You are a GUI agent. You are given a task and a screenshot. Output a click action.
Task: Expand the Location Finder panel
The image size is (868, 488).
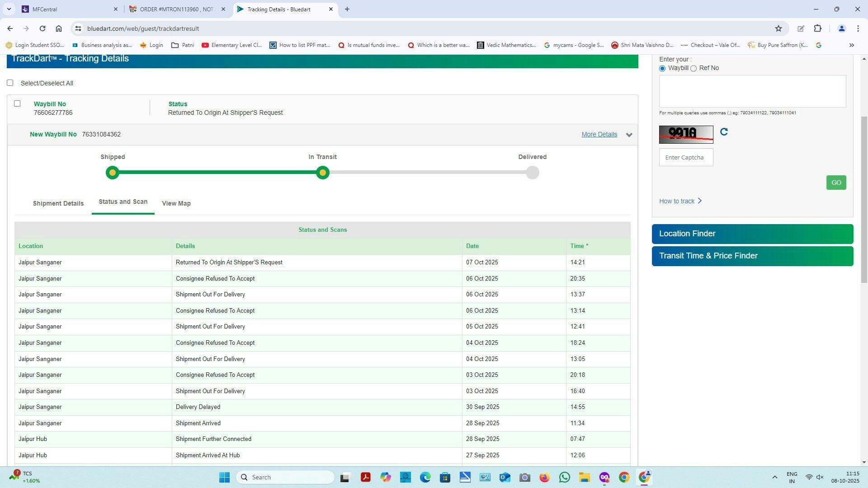tap(752, 234)
